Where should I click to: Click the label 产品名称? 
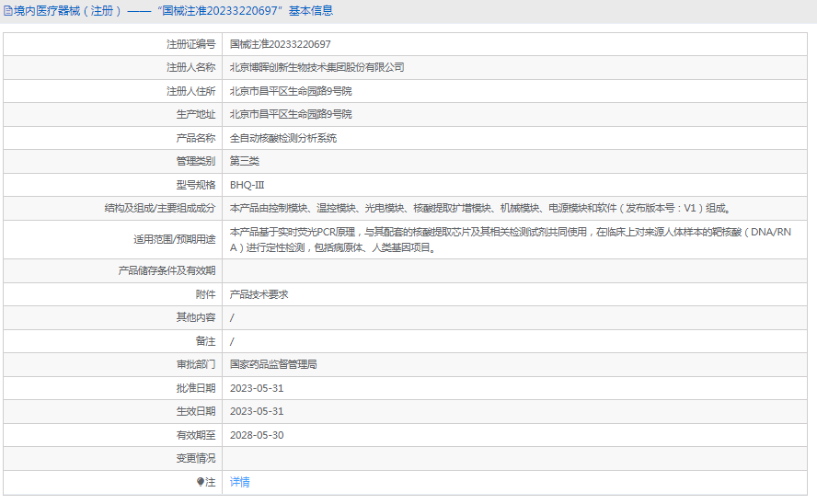pyautogui.click(x=196, y=138)
